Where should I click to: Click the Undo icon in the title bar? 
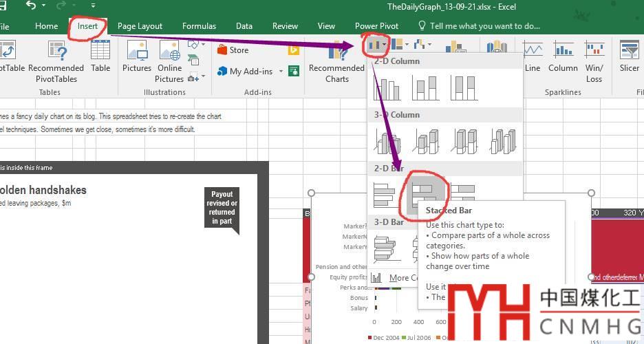tap(31, 6)
